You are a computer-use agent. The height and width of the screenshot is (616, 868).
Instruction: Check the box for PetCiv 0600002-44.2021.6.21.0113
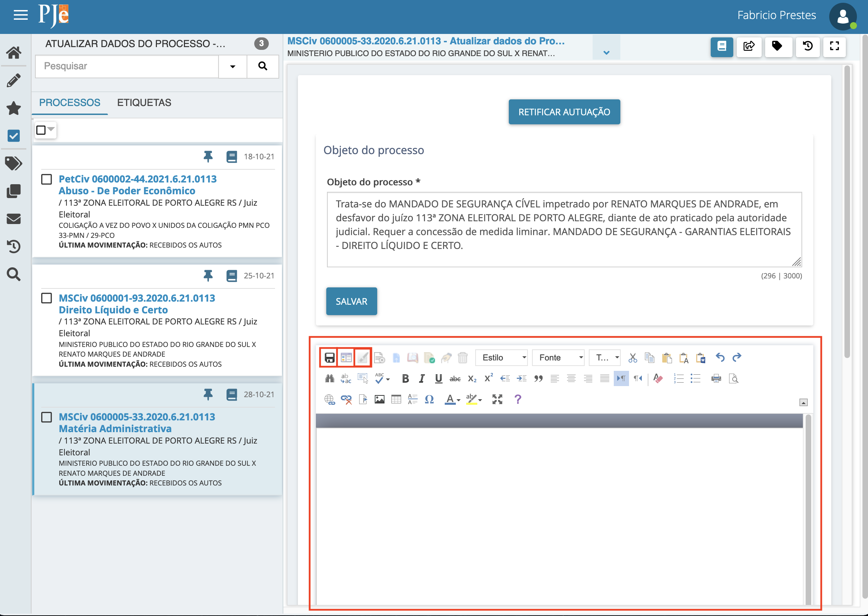(47, 179)
